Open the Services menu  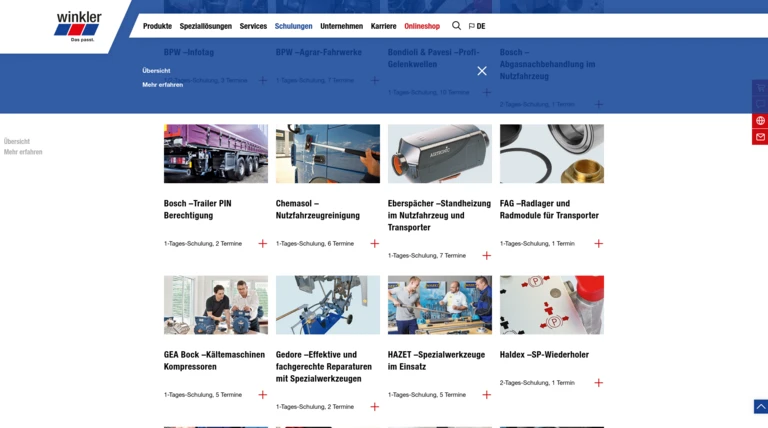253,26
